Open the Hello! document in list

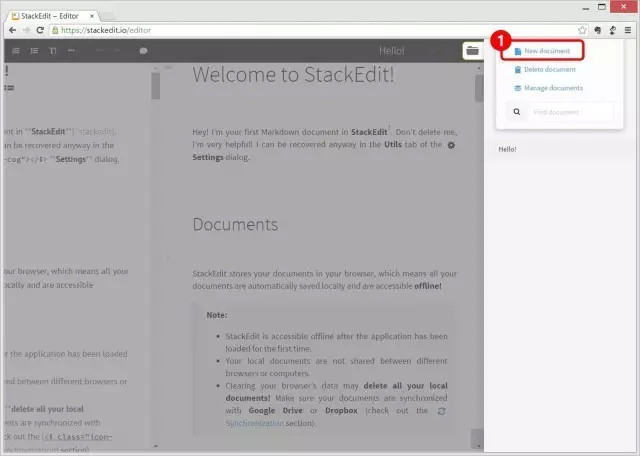point(507,149)
